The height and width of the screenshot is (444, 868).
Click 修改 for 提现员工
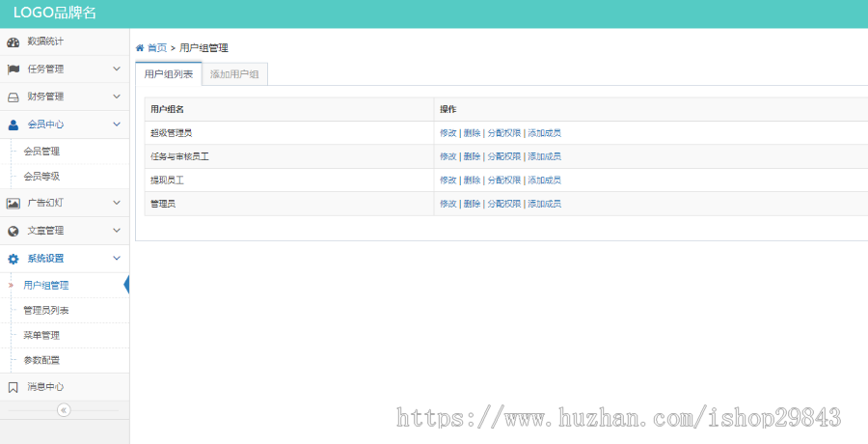pos(448,180)
